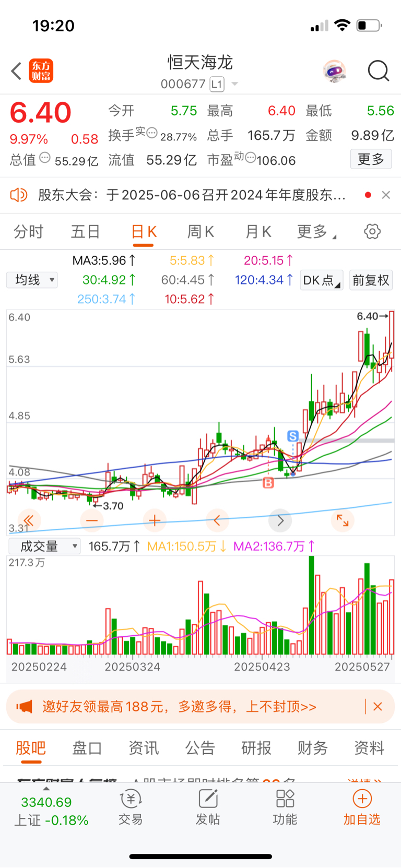401x868 pixels.
Task: Open the 股东大会 announcement text
Action: [192, 195]
